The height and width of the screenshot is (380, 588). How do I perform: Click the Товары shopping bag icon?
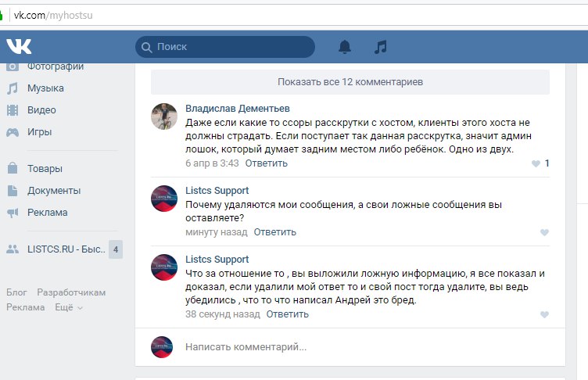pos(13,168)
